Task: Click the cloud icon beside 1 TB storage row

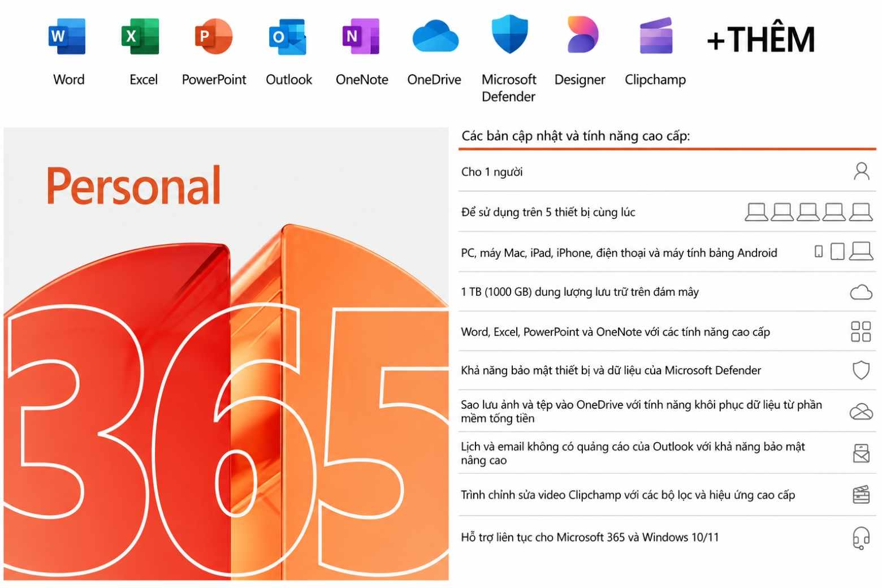Action: point(861,292)
